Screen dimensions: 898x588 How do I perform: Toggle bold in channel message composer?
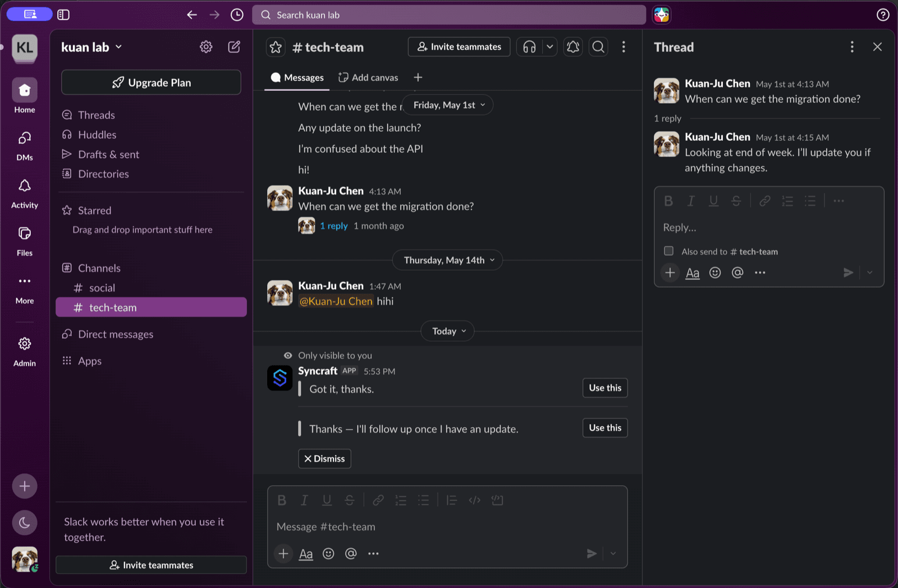click(x=282, y=500)
